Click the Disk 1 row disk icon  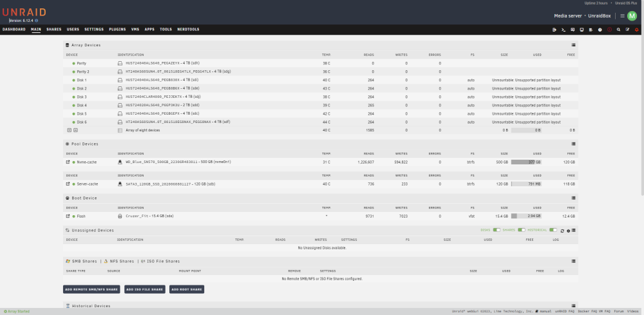tap(120, 80)
